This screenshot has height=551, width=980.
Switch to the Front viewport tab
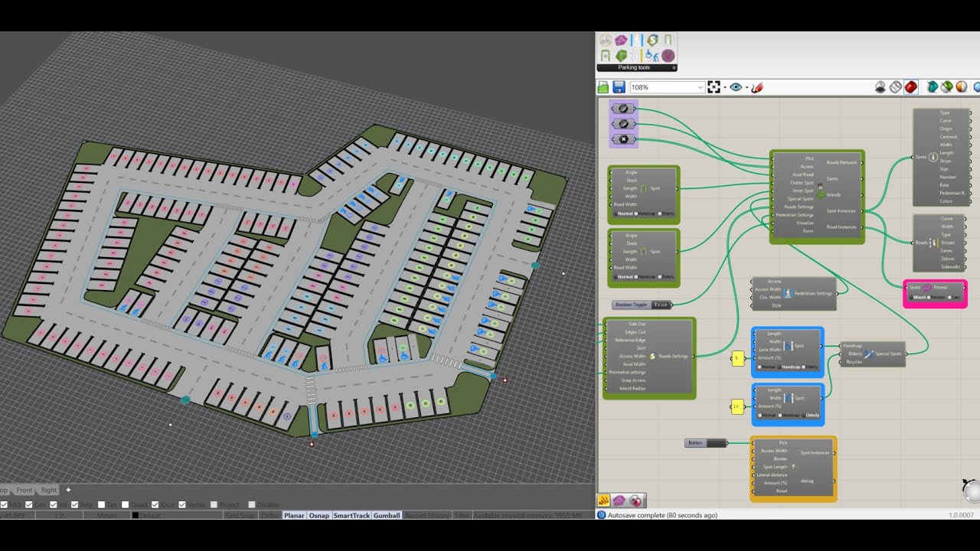pyautogui.click(x=24, y=490)
